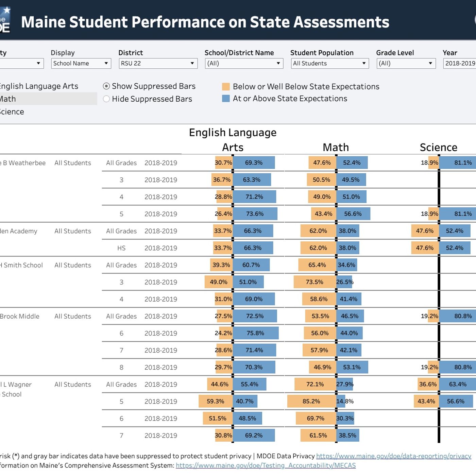Click the 80.8% Science bar for grade 8
This screenshot has width=476, height=476.
coord(458,367)
